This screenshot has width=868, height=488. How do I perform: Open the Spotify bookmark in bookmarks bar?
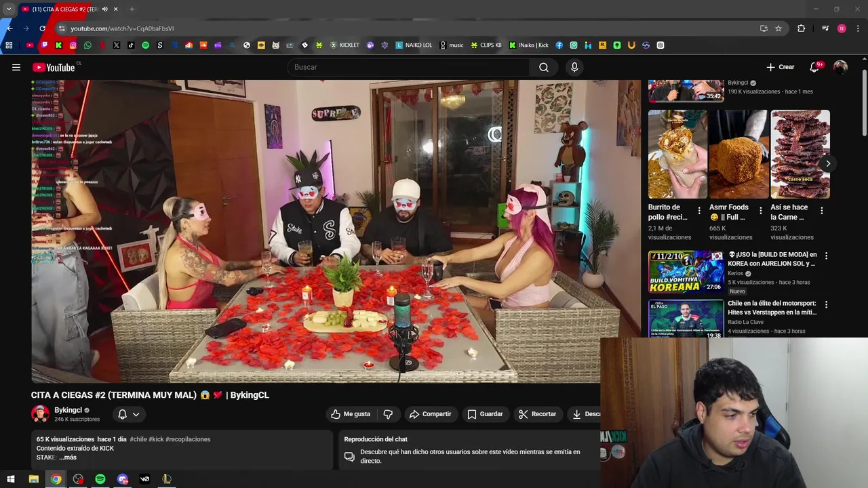pos(145,45)
